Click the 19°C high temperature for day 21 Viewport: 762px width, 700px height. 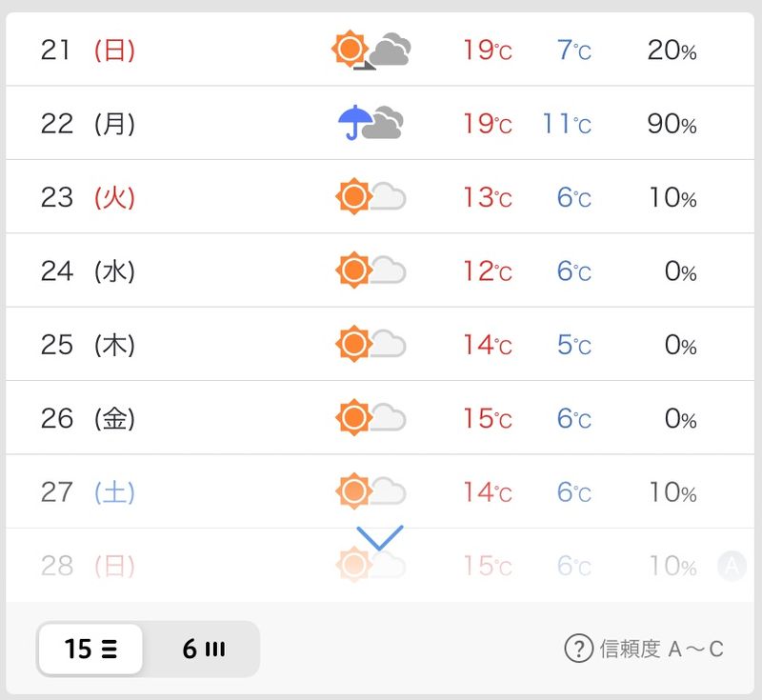[x=488, y=50]
